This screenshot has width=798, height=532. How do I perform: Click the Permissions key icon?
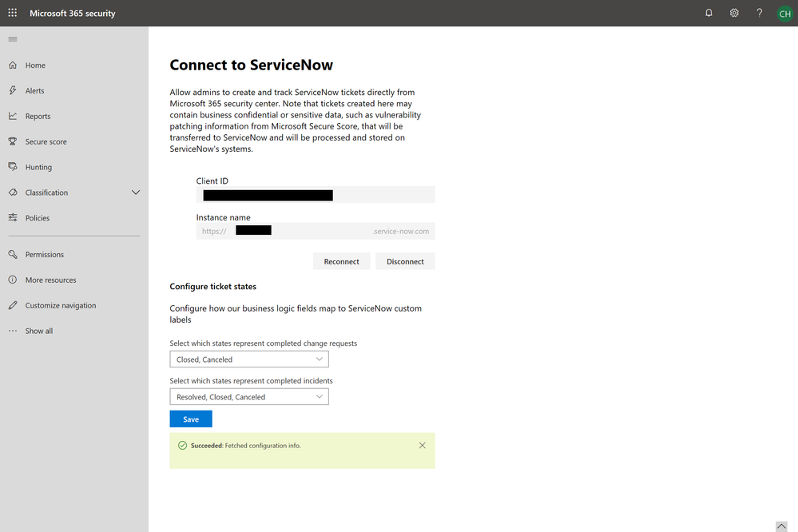click(13, 254)
